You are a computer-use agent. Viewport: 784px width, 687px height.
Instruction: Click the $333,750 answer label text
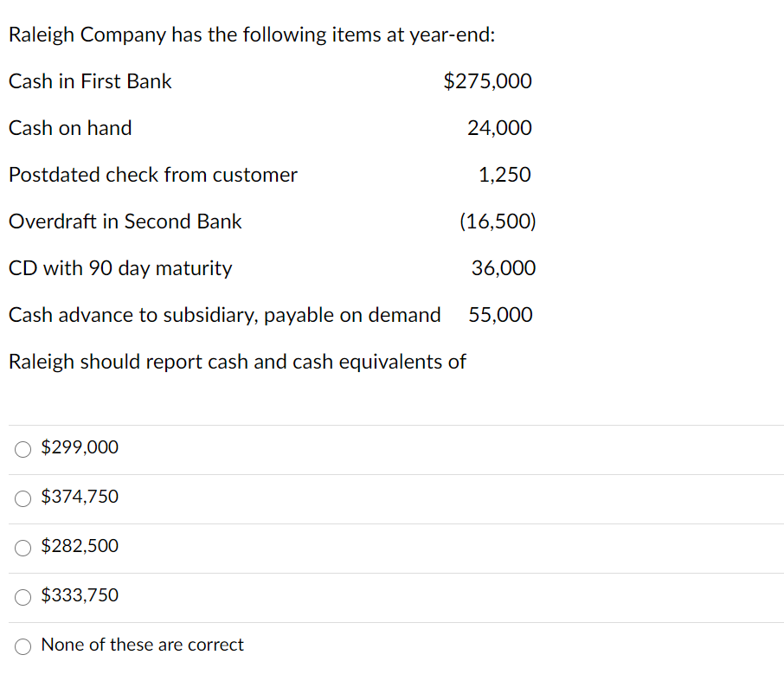pyautogui.click(x=80, y=595)
